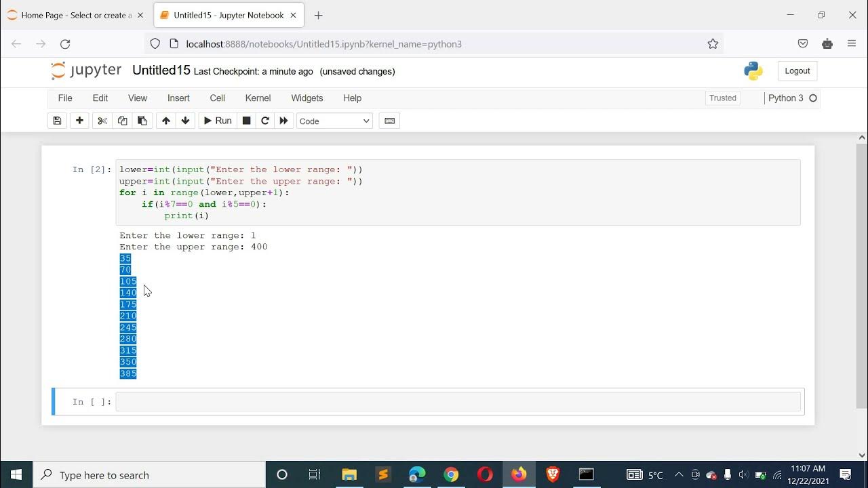
Task: Open Sublime Text from taskbar
Action: tap(383, 474)
